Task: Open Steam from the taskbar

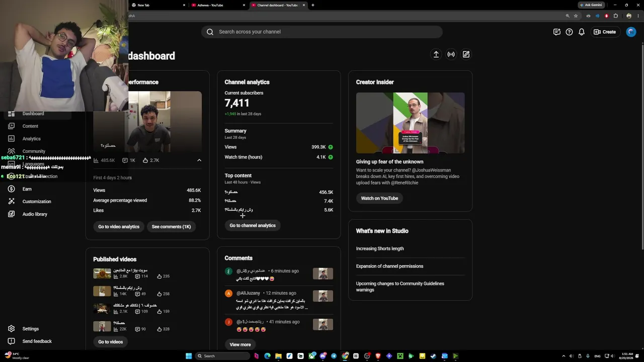Action: click(x=433, y=356)
